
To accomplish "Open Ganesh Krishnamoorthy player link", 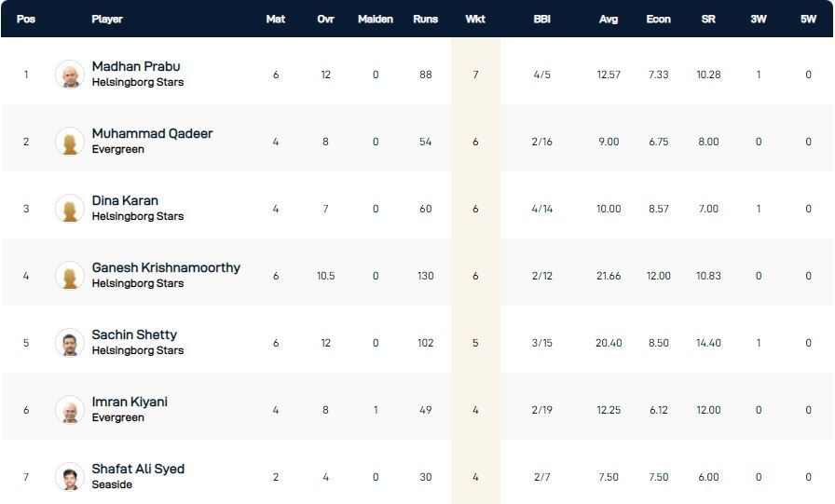I will coord(166,267).
